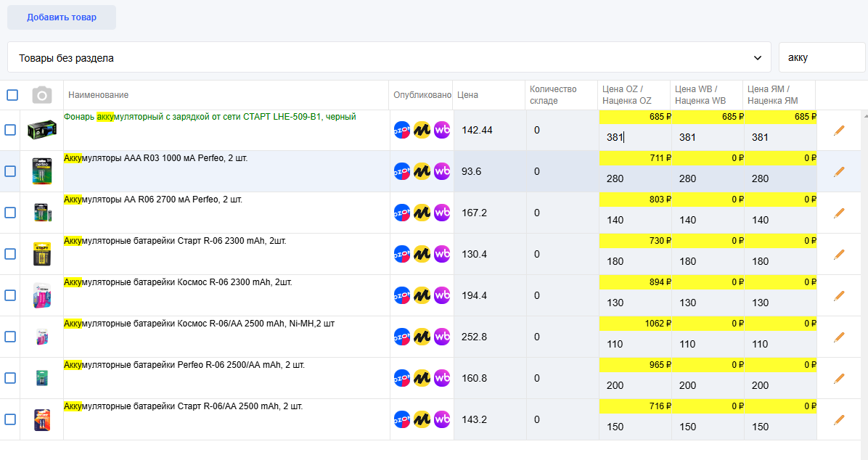
Task: Click Yandex Market icon for Аккумуляторы AAA R03 row
Action: (422, 171)
